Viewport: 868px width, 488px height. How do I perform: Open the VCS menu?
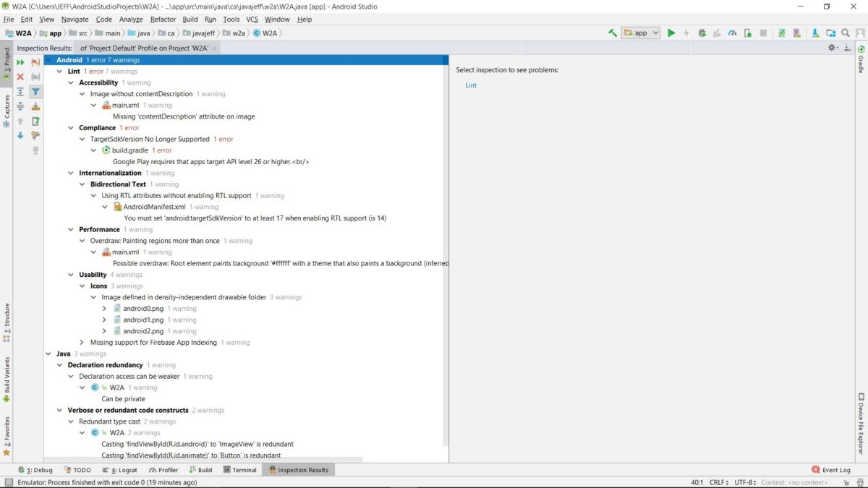252,20
